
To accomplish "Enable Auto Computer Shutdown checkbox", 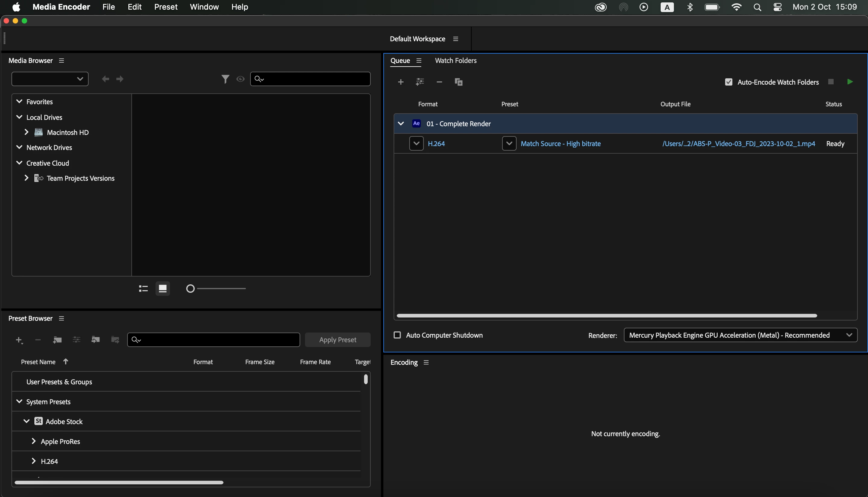I will pyautogui.click(x=397, y=335).
